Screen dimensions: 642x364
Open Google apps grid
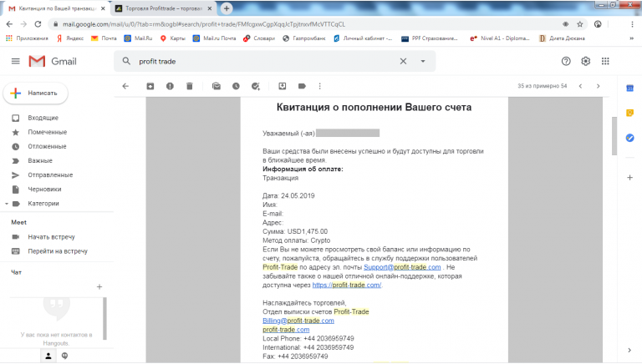[605, 61]
